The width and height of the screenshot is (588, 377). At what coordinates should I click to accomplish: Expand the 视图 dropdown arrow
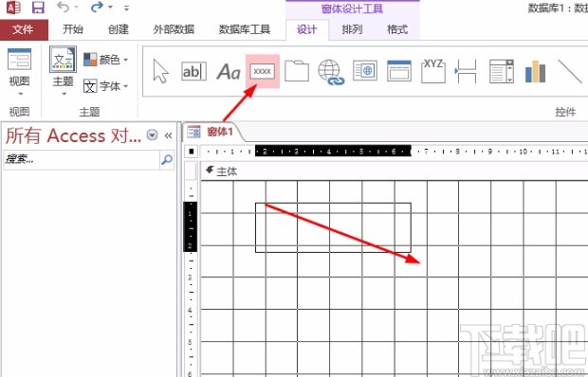[x=20, y=94]
